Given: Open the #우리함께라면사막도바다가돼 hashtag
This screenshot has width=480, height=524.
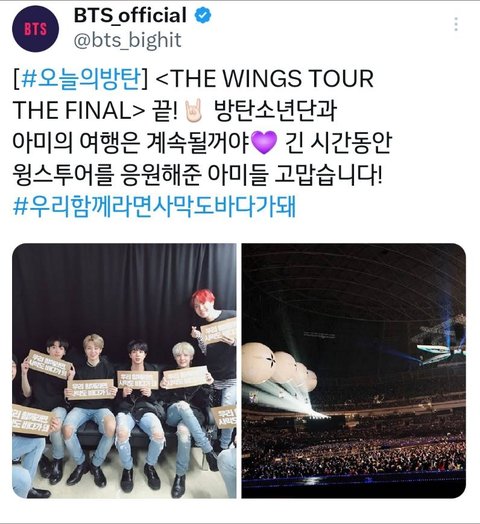Looking at the screenshot, I should [154, 207].
